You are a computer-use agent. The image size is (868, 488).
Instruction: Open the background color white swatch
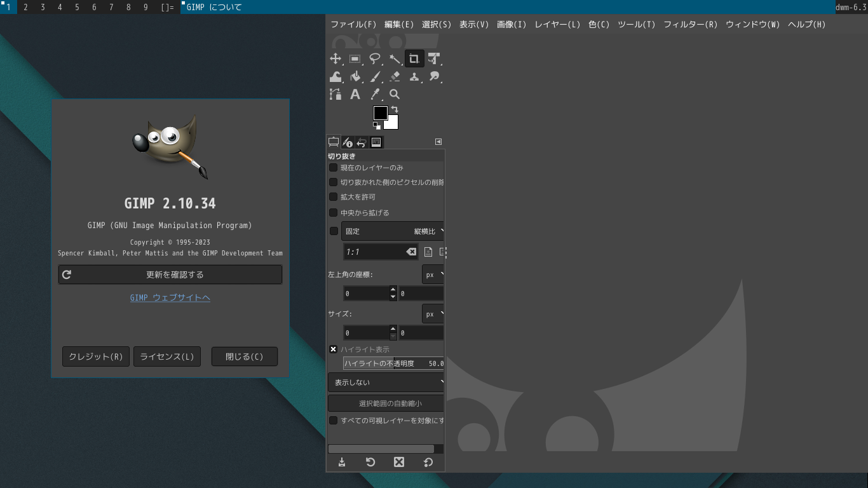[x=393, y=124]
